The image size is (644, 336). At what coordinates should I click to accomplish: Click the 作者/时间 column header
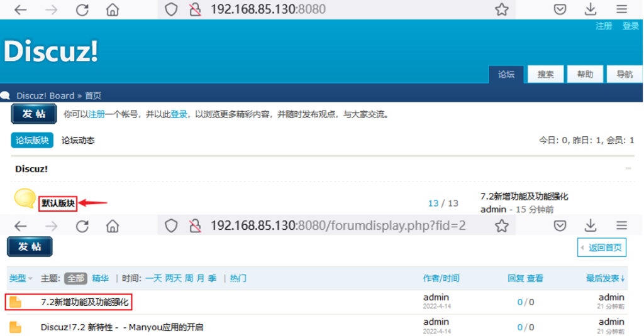441,279
